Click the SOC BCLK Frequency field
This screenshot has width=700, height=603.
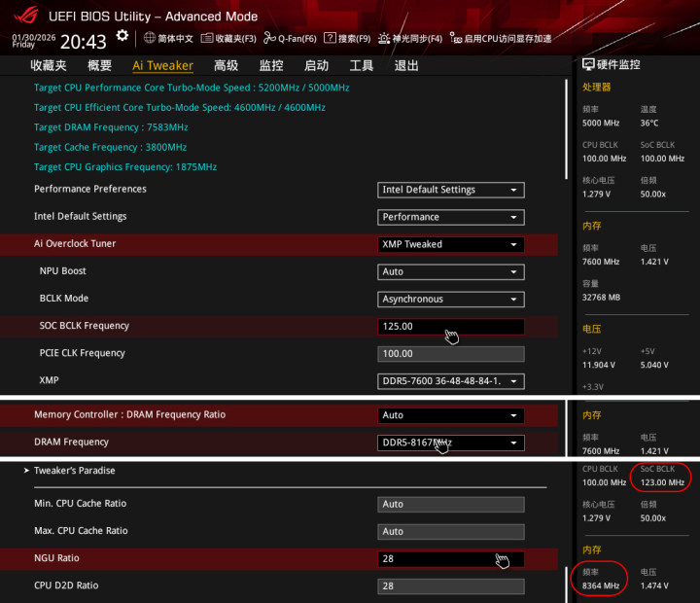coord(451,327)
